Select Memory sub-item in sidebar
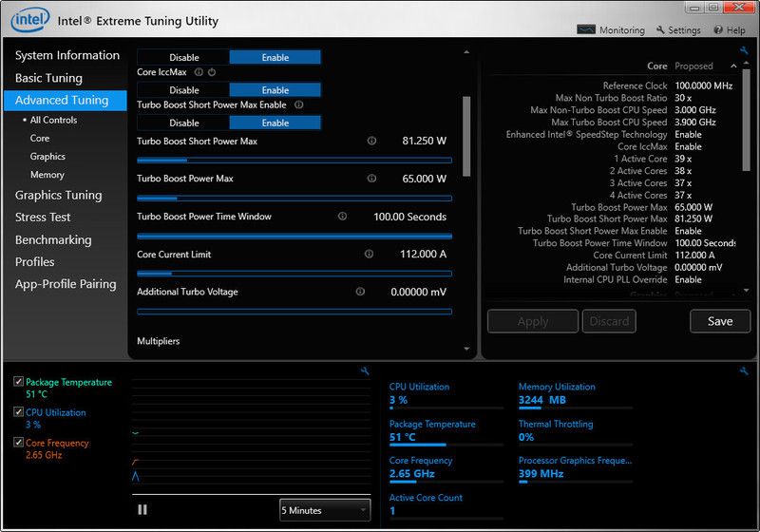This screenshot has height=532, width=760. pyautogui.click(x=47, y=175)
